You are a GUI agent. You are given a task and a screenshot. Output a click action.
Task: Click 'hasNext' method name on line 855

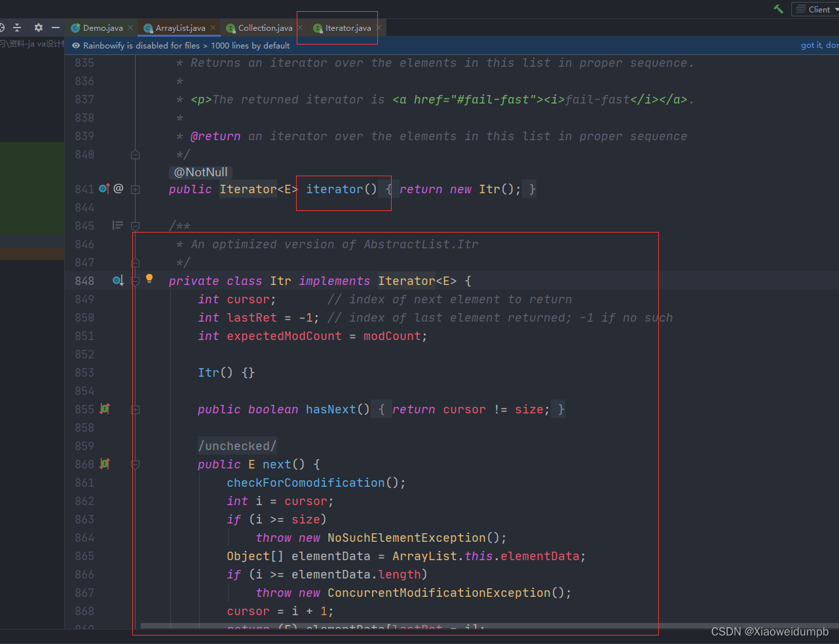point(331,409)
